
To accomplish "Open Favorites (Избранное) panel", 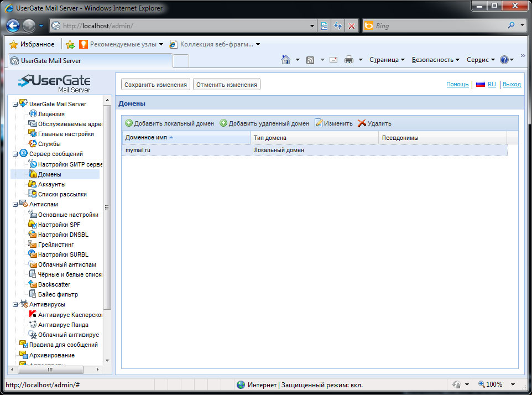I will point(32,44).
